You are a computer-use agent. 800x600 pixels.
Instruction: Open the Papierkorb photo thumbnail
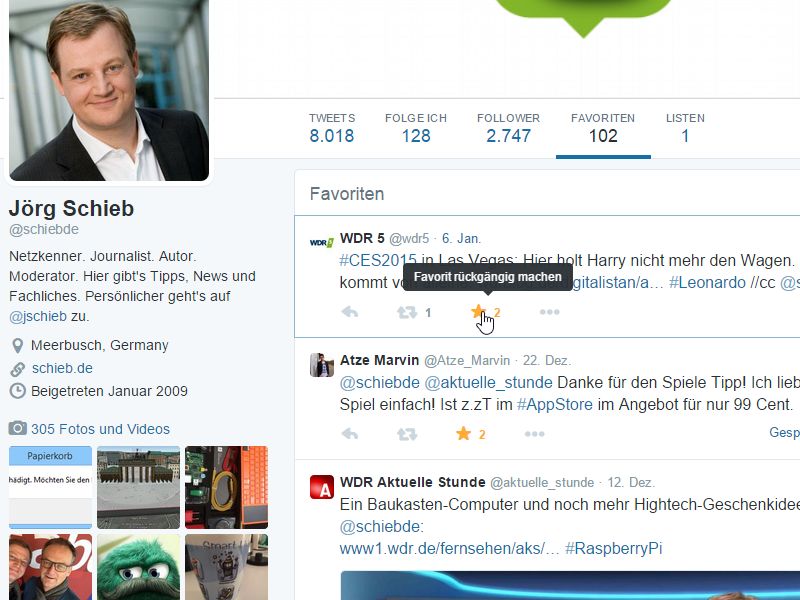pos(51,487)
